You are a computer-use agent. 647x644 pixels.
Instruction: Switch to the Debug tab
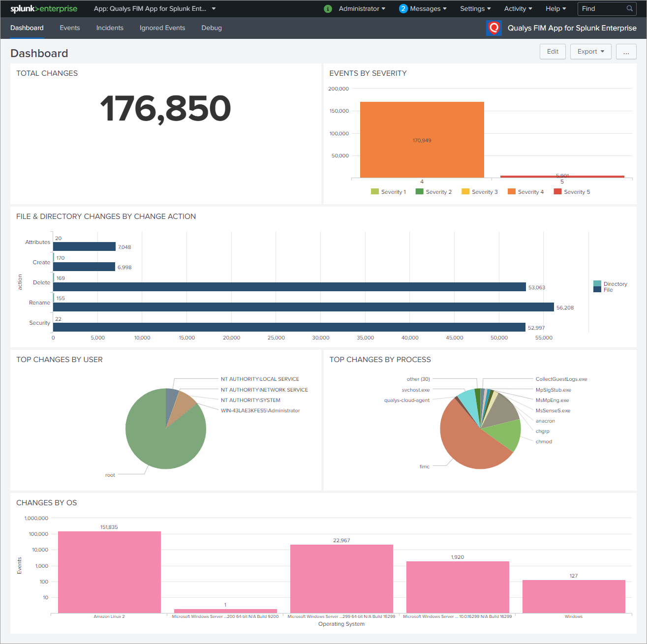click(x=212, y=28)
